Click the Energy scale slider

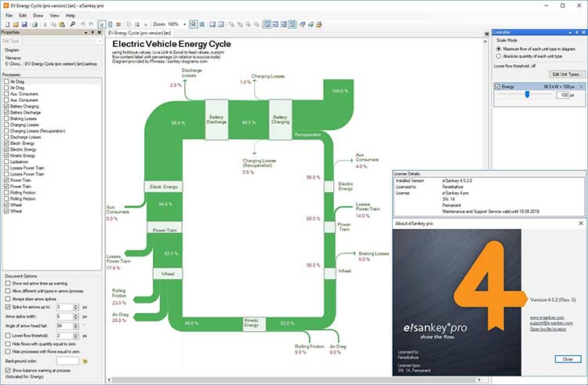click(528, 94)
